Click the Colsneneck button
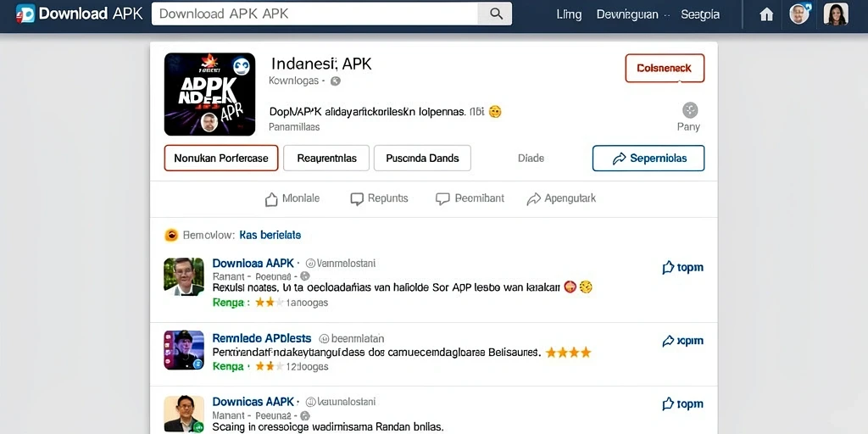This screenshot has height=434, width=868. [x=665, y=68]
